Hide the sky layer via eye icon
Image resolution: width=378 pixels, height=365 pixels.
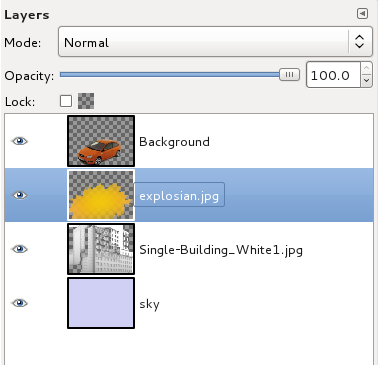20,303
